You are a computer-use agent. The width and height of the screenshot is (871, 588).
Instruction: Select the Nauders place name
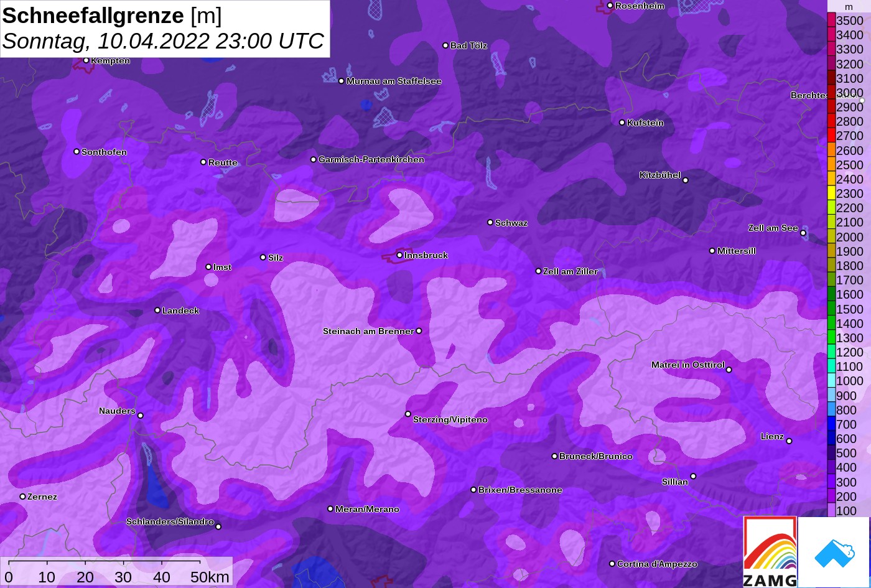[117, 411]
